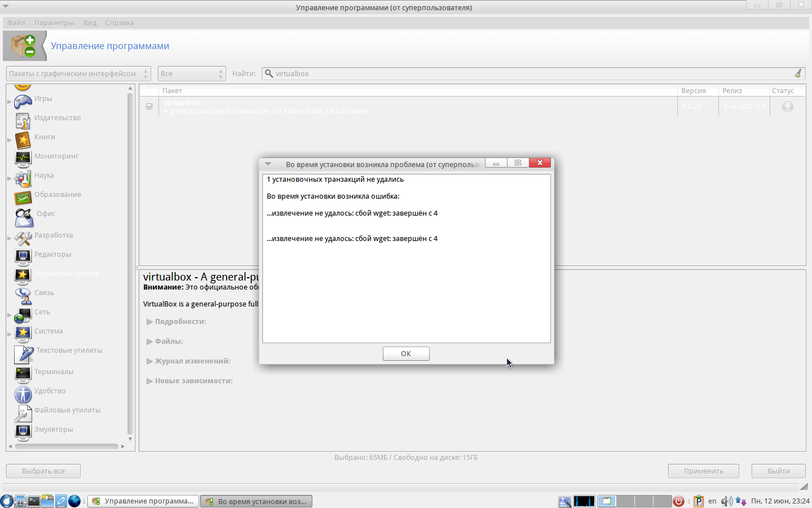Click the Text utilities (Текстовые утилиты) pen icon
This screenshot has height=508, width=812.
click(x=24, y=354)
